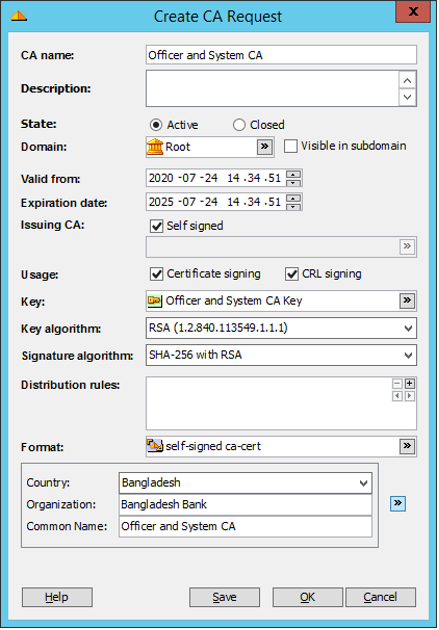Click the Save button
This screenshot has width=439, height=630.
tap(225, 597)
